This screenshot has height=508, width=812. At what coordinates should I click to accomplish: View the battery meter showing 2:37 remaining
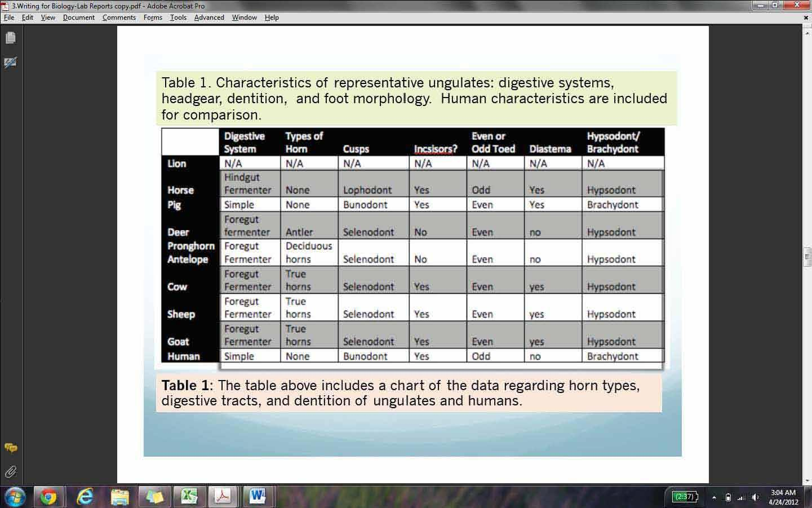pyautogui.click(x=685, y=496)
